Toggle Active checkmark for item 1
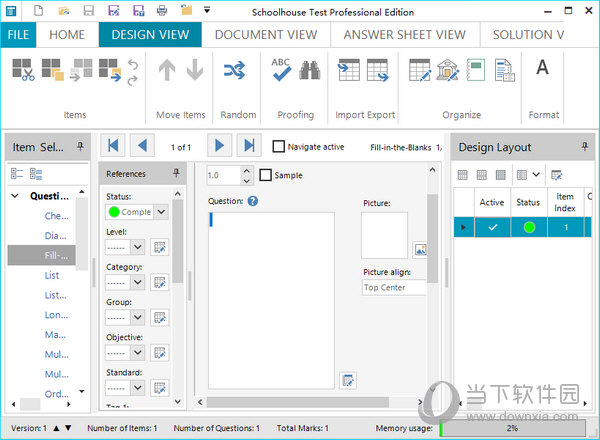The width and height of the screenshot is (600, 440). [x=492, y=227]
